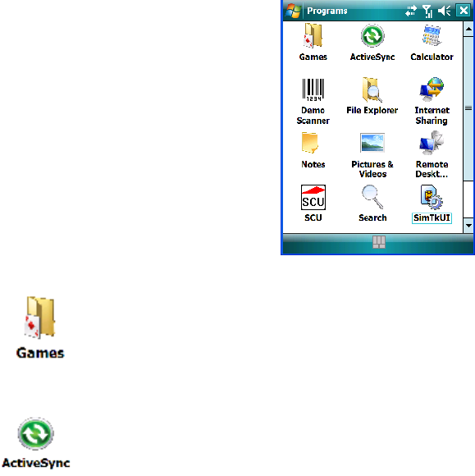Click the Windows Start flag logo
This screenshot has height=476, width=475.
[293, 11]
